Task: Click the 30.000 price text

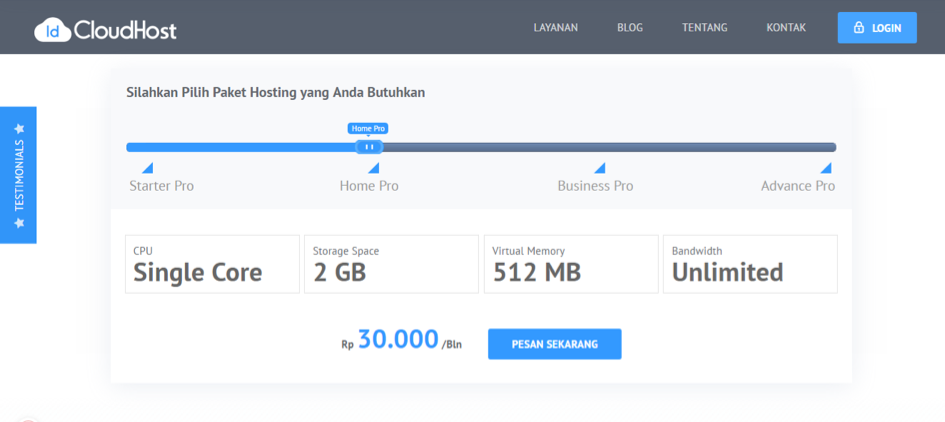Action: point(398,339)
